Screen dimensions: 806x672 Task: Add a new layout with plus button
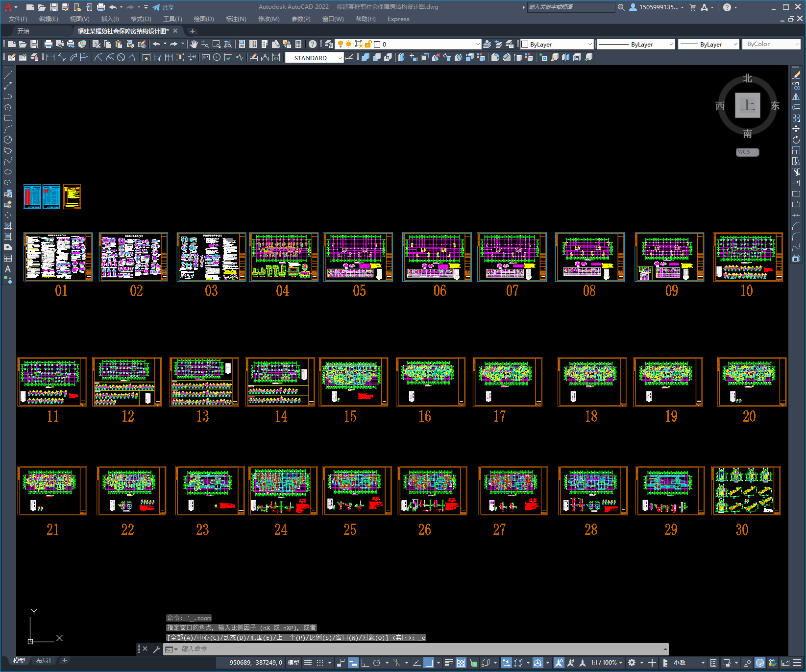64,661
